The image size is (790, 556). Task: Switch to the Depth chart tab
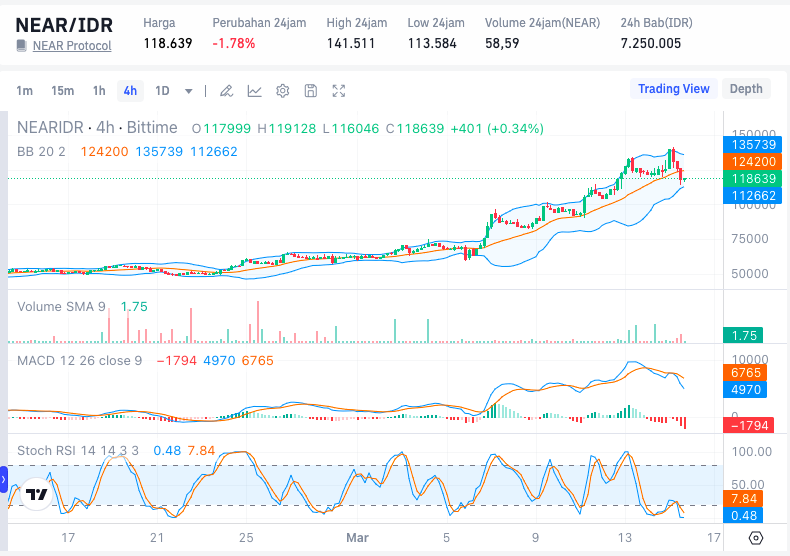(746, 89)
